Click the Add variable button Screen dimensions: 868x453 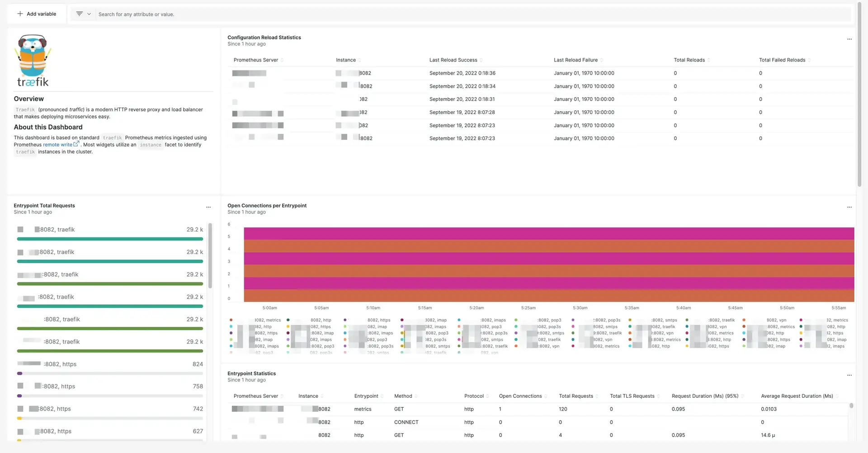click(37, 14)
